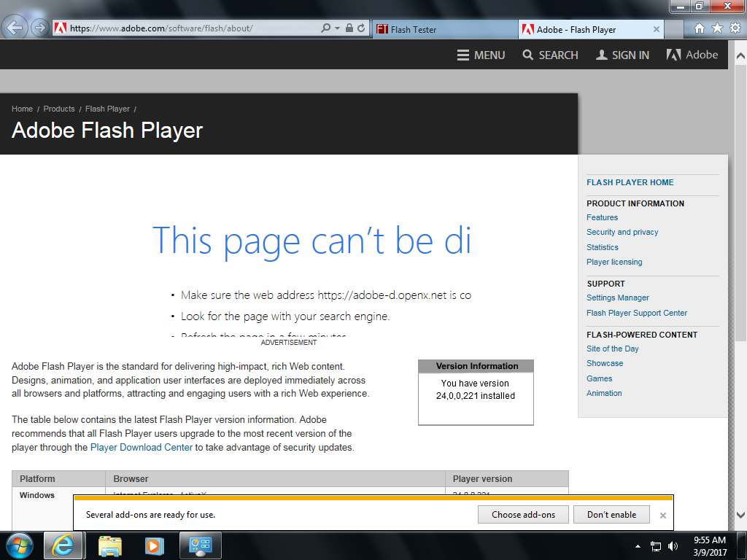Open the Features sidebar link
Screen dimensions: 747x560
(x=602, y=217)
